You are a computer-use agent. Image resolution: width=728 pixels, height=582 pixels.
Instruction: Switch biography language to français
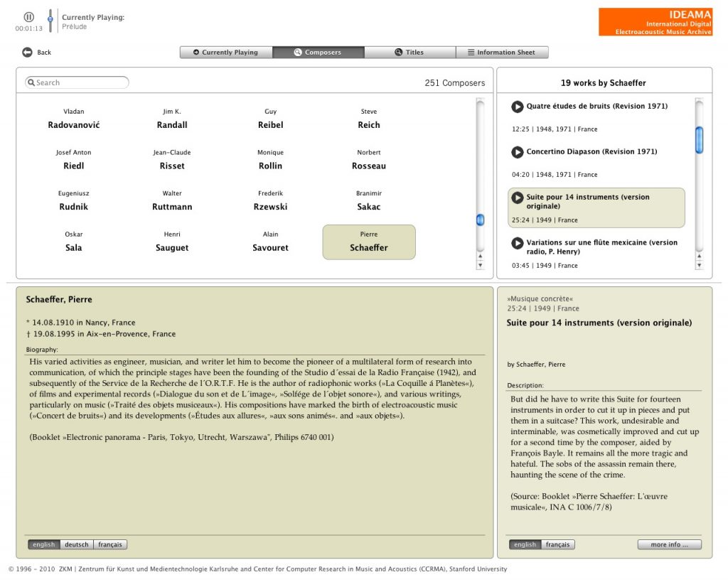click(110, 545)
